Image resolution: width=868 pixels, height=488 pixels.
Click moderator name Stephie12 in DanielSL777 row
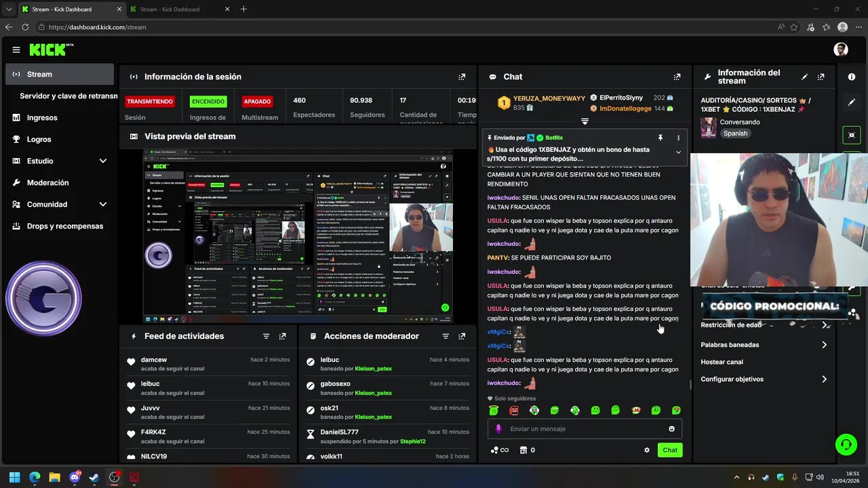pos(413,442)
